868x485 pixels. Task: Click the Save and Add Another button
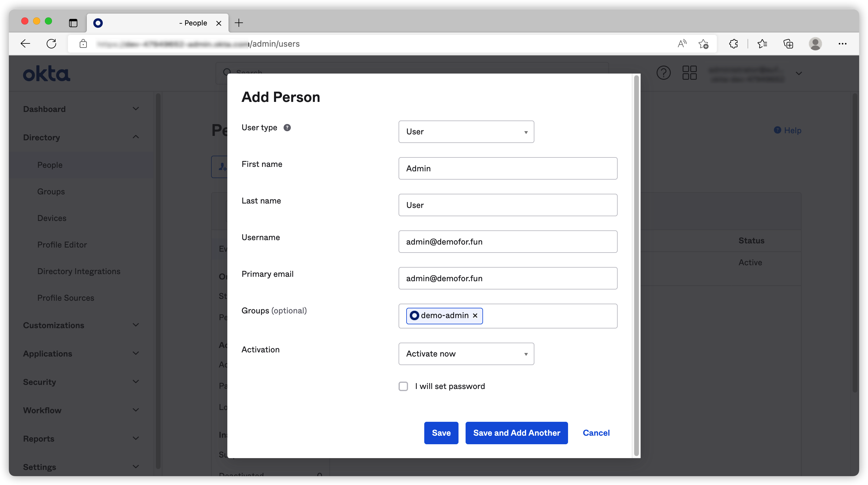[516, 433]
